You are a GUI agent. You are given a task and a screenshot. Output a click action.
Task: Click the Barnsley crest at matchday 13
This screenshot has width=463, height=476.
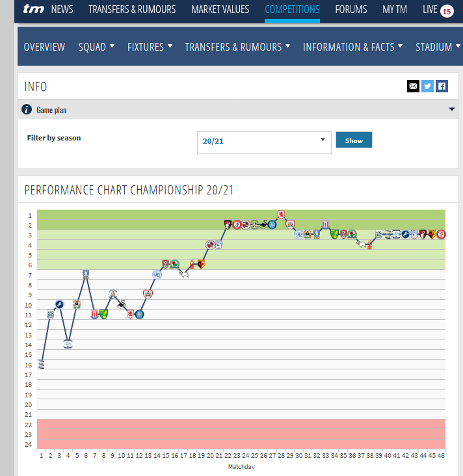tap(148, 294)
